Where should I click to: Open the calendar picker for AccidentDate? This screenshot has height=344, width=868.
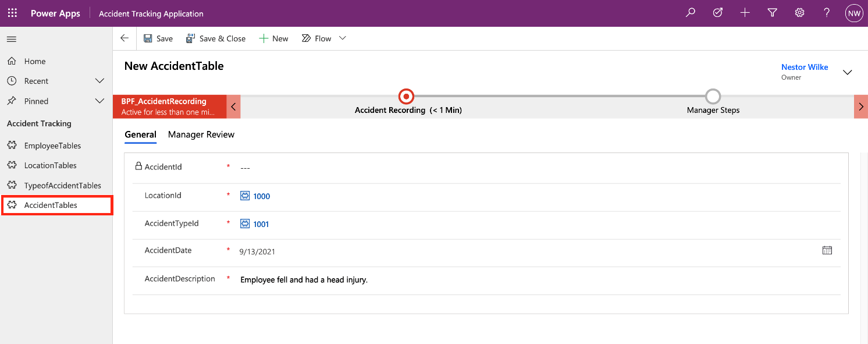827,250
